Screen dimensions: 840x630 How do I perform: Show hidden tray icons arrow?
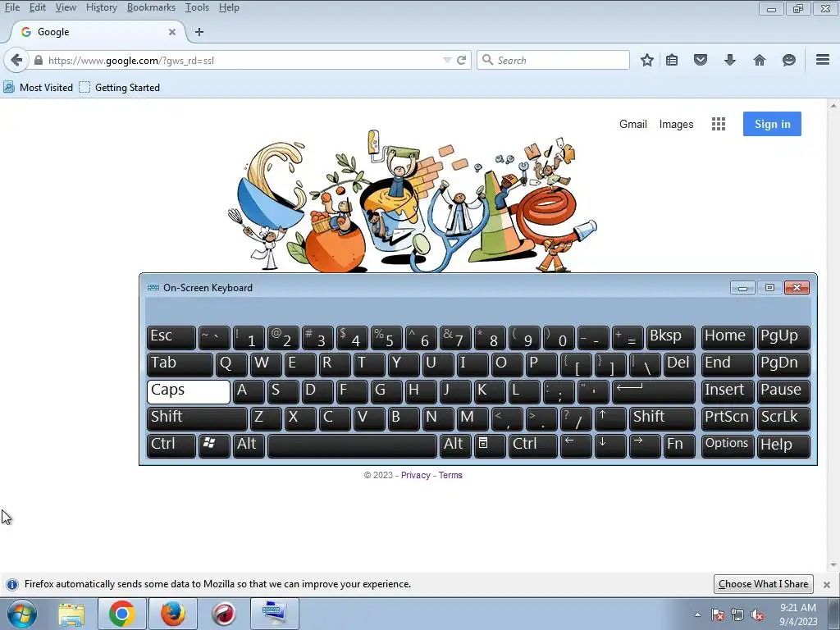point(697,615)
